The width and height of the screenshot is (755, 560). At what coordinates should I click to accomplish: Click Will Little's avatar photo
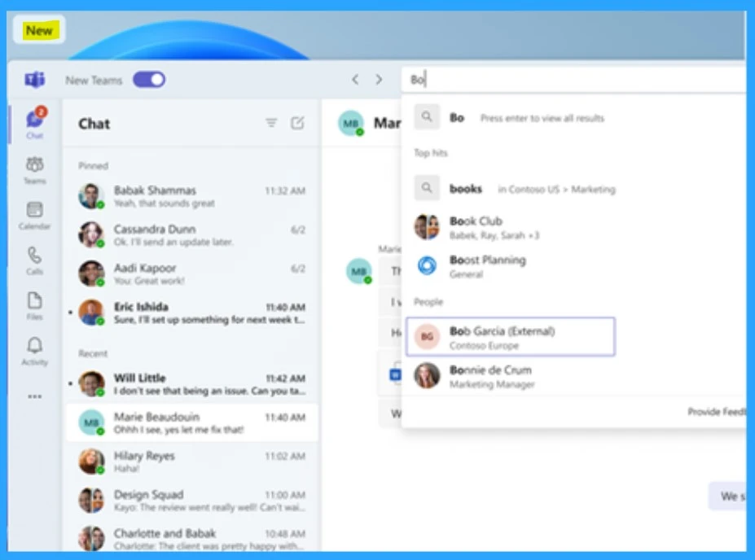click(91, 383)
